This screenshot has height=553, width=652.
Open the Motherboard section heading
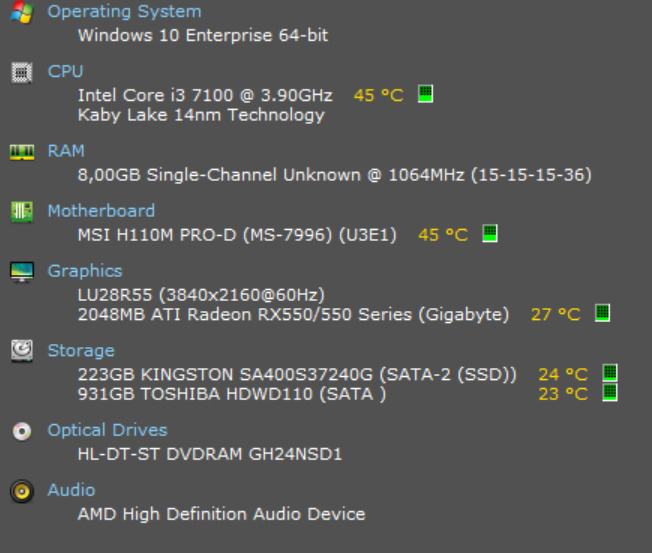point(101,211)
